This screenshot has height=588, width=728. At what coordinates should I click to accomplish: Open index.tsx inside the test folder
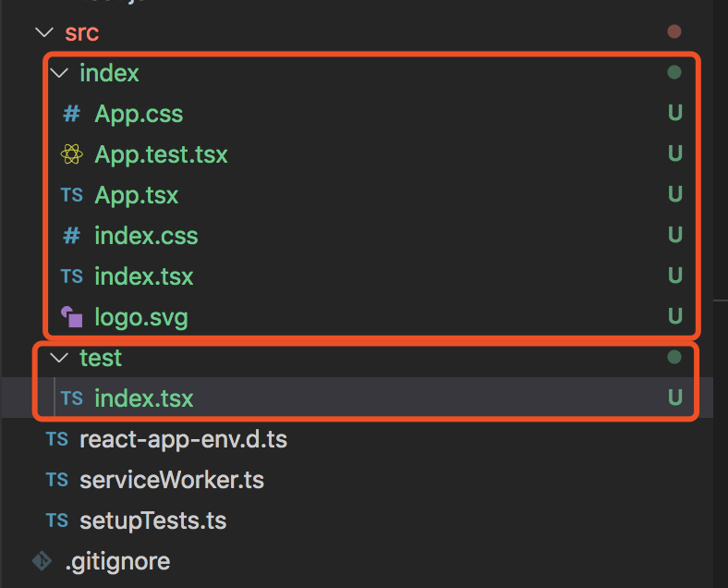click(x=143, y=398)
